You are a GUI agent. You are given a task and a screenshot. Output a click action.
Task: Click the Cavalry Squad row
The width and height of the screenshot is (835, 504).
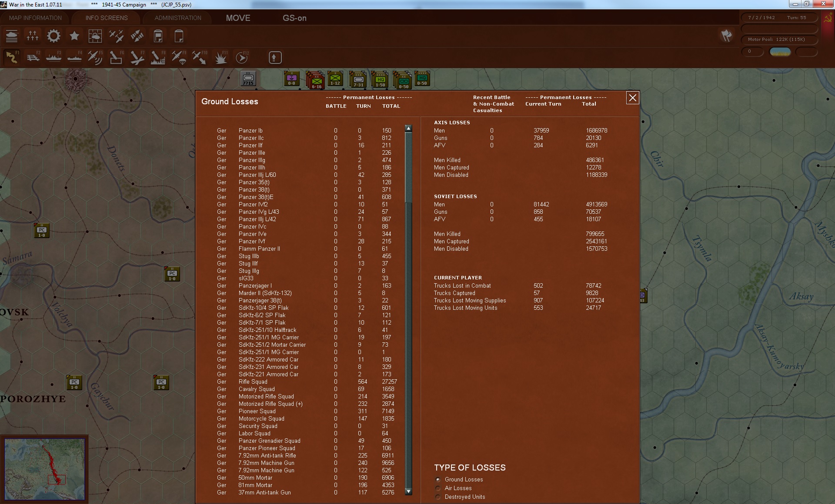(x=307, y=389)
